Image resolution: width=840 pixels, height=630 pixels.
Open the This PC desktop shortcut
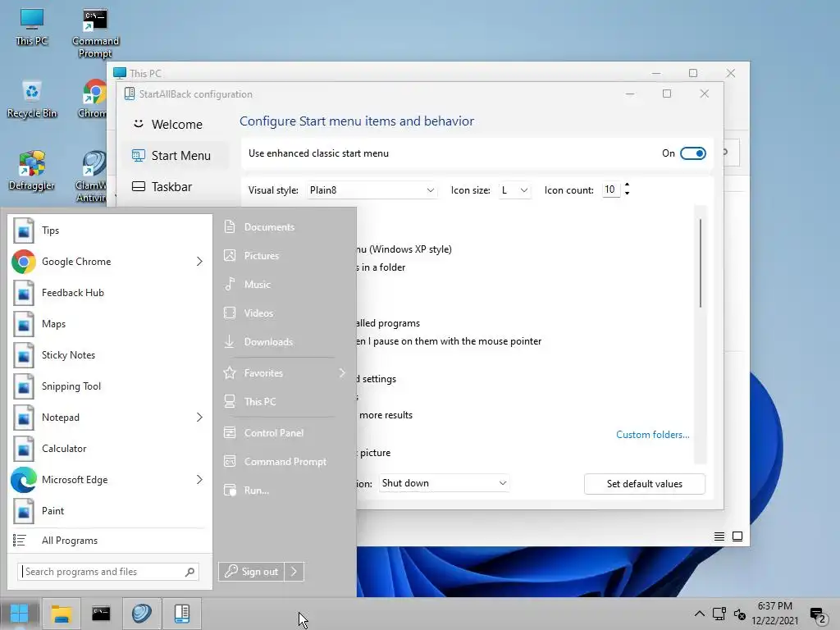(32, 27)
